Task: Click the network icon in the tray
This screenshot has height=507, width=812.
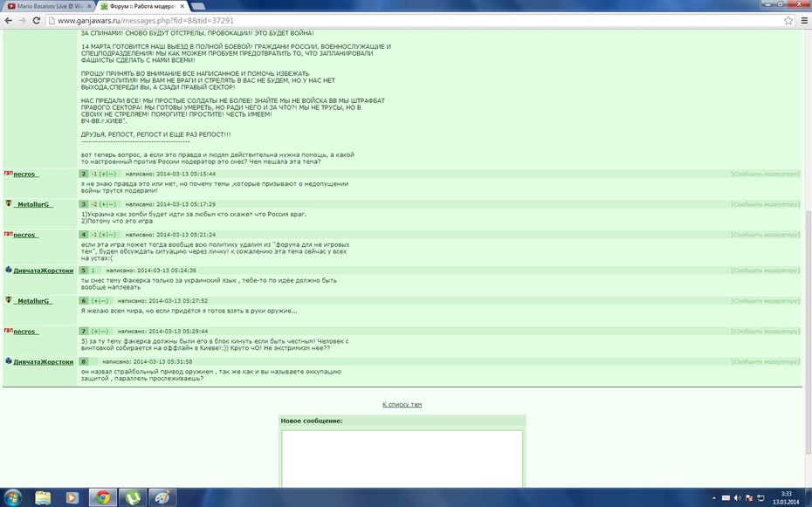Action: tap(760, 498)
